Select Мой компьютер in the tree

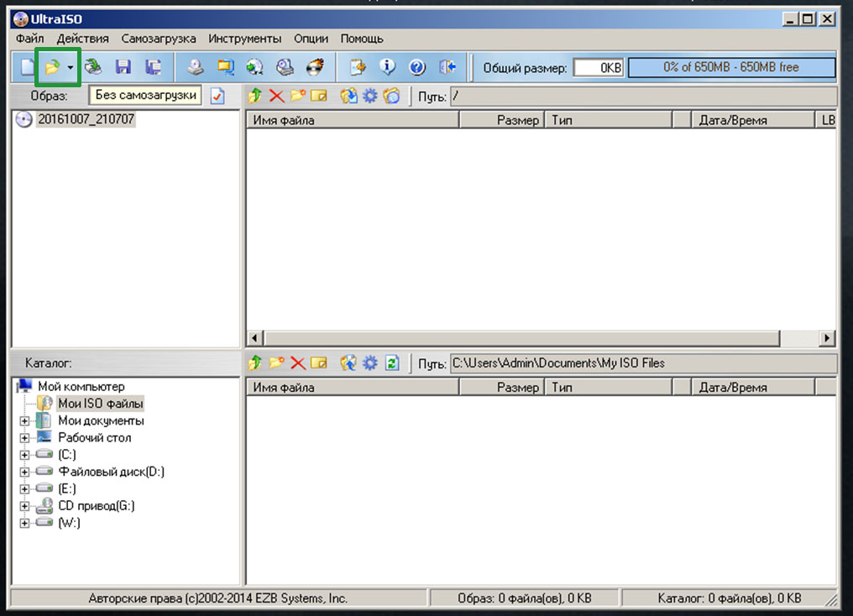(81, 387)
